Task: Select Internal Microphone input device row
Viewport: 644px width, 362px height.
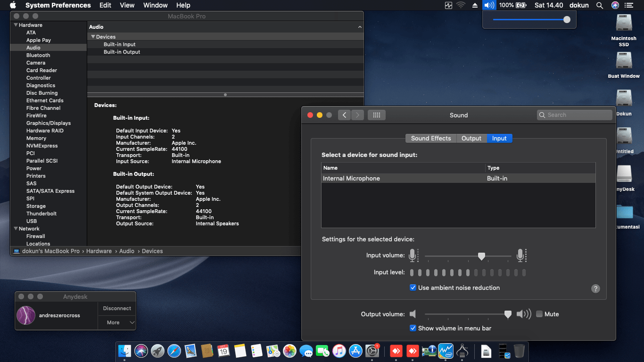Action: click(458, 179)
